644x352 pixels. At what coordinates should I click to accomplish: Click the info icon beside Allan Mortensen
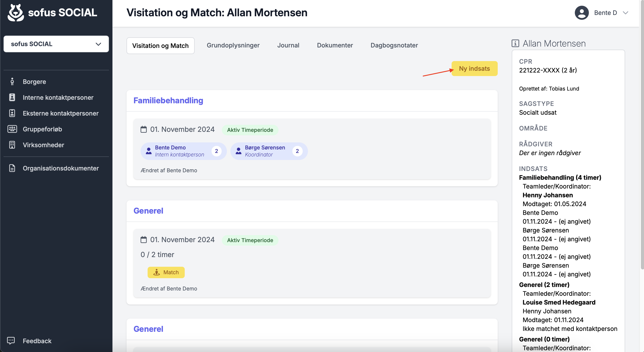click(x=515, y=43)
